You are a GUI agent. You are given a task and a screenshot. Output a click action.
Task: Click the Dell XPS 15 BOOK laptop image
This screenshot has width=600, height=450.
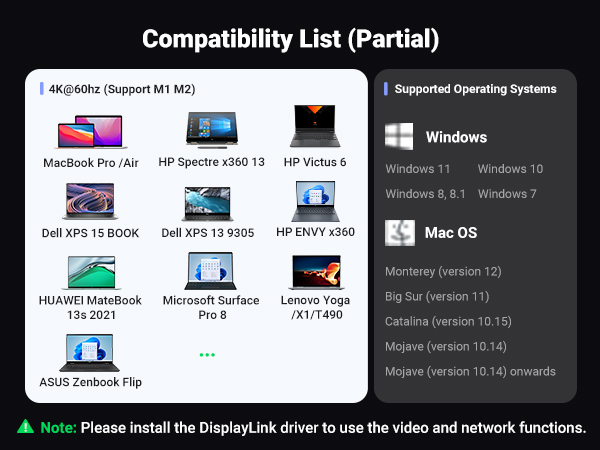(x=90, y=201)
